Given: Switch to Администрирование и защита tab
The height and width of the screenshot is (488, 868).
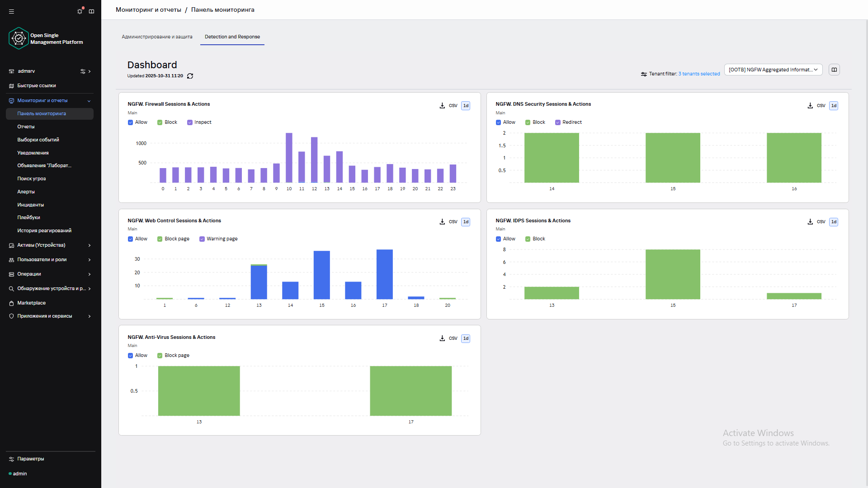Looking at the screenshot, I should (157, 37).
